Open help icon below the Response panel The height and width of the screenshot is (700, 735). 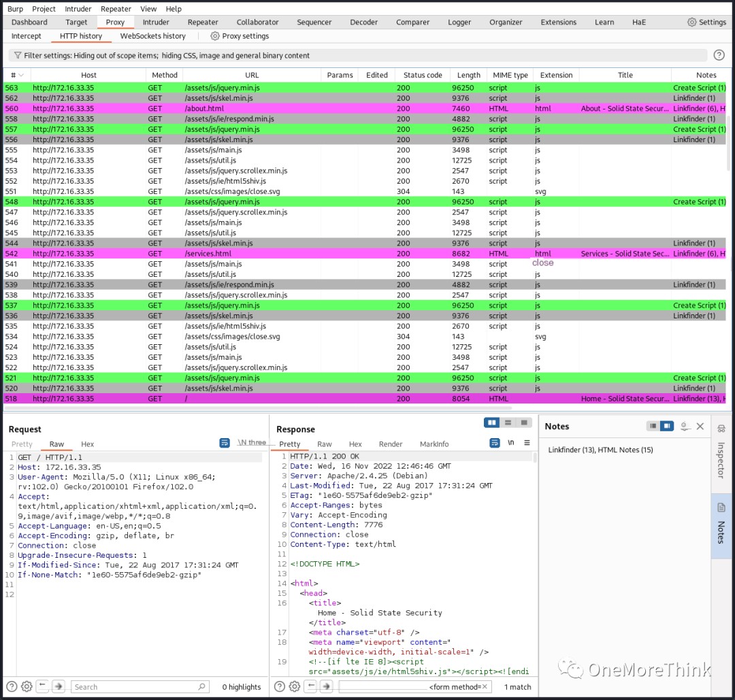280,686
